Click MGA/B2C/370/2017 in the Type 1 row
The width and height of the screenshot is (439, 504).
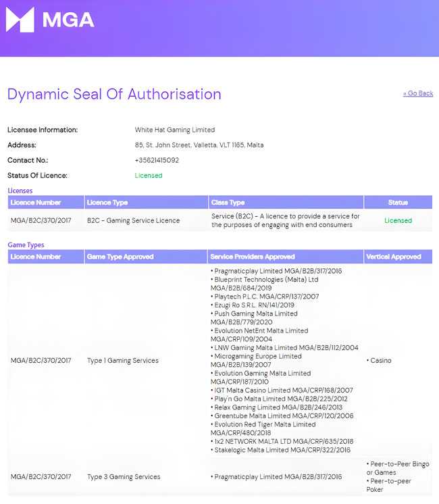(41, 361)
